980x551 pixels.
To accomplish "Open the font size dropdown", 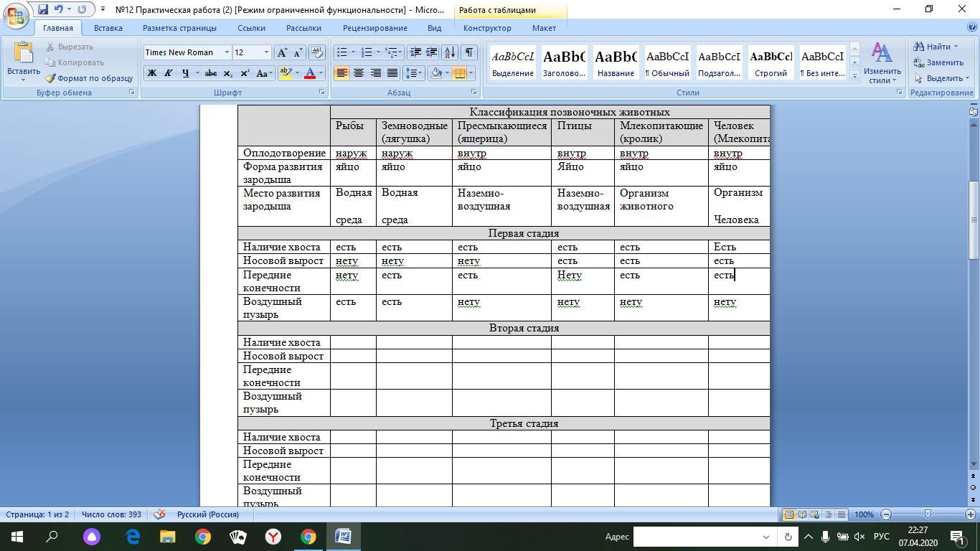I will 266,52.
